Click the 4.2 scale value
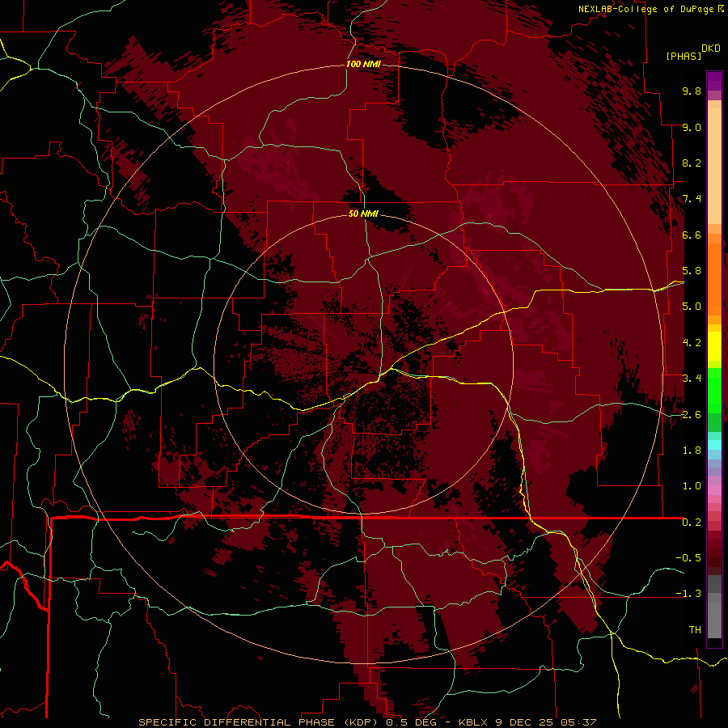 [x=692, y=343]
